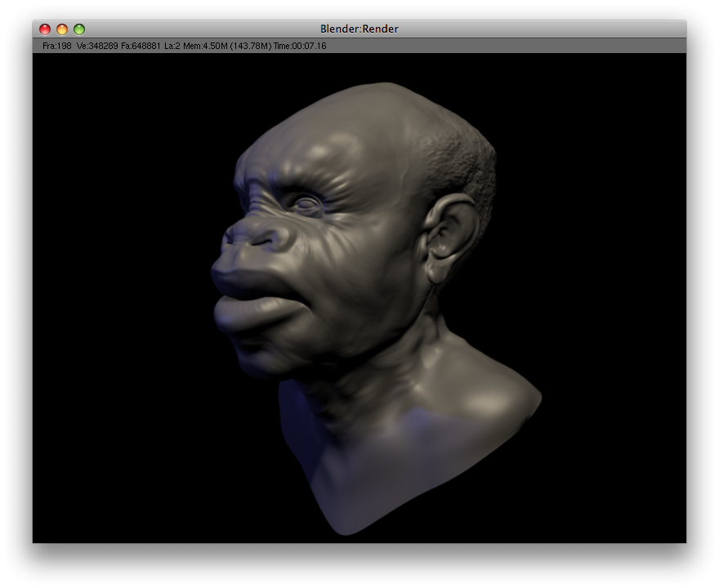Viewport: 719px width, 588px height.
Task: Click the Mem:4.50M memory readout
Action: pyautogui.click(x=204, y=47)
